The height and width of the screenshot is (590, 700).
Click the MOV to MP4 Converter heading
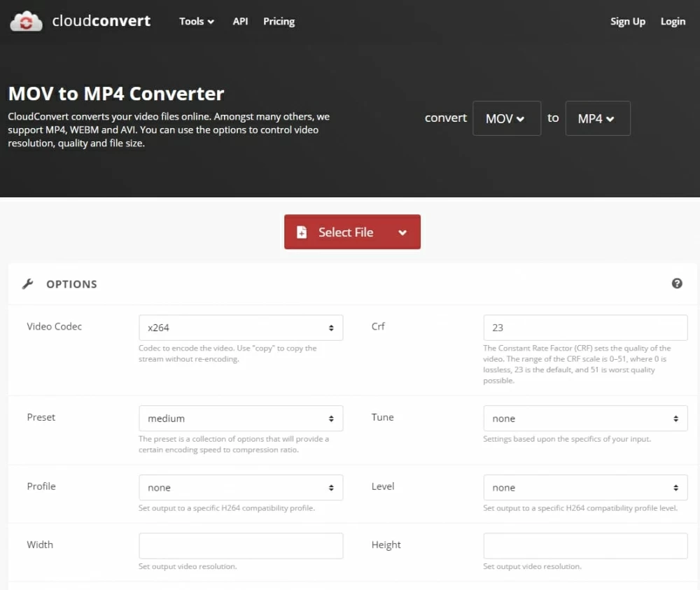pos(116,94)
